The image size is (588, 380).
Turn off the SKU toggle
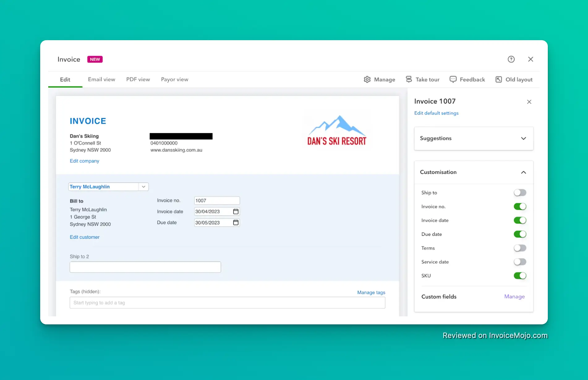point(520,276)
